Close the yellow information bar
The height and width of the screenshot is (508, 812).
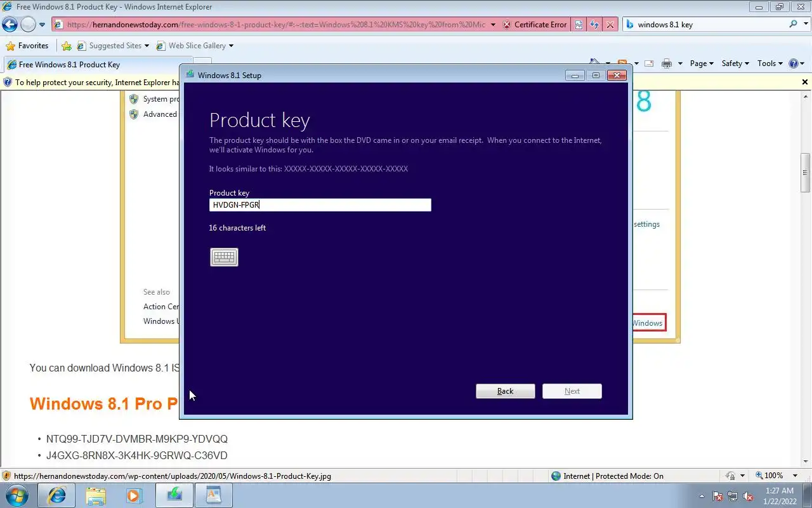click(805, 82)
